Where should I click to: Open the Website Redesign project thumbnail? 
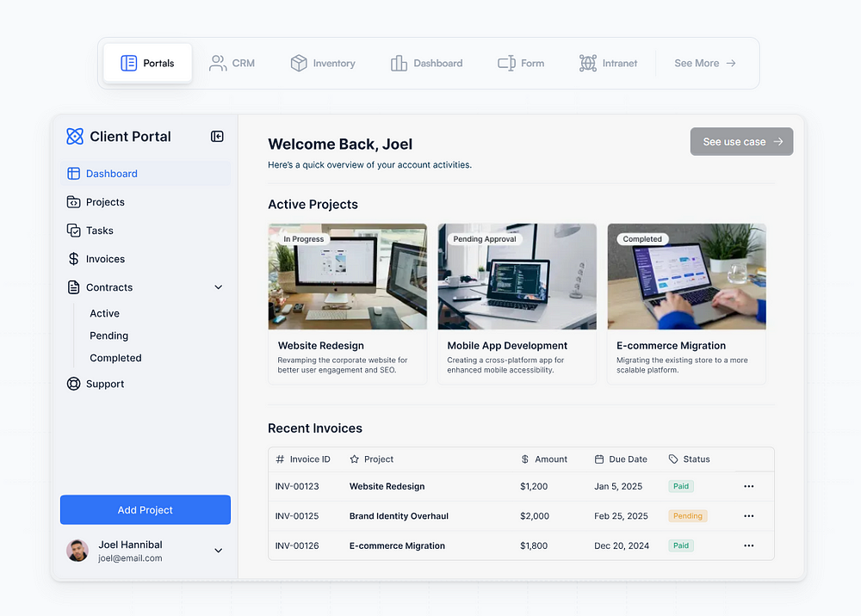tap(348, 276)
